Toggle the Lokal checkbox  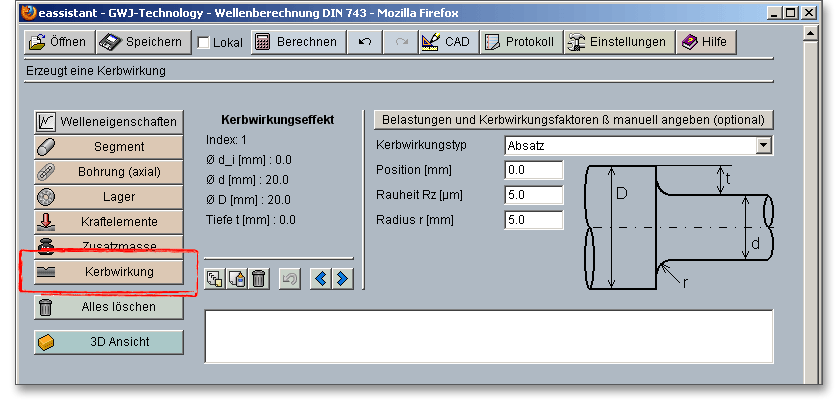(204, 43)
